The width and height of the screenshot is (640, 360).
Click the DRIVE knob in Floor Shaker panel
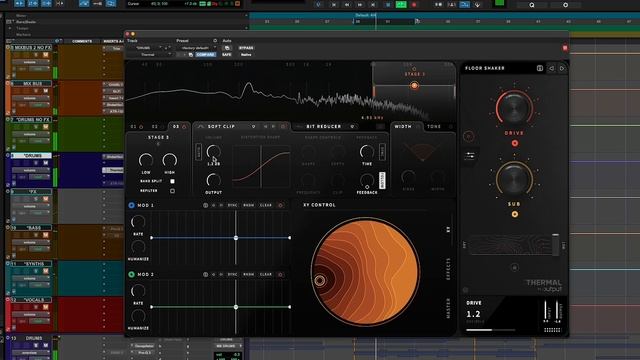[514, 109]
